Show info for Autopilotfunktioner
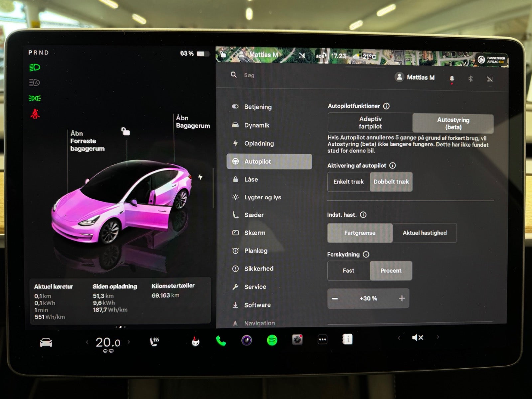This screenshot has width=532, height=399. click(x=386, y=106)
